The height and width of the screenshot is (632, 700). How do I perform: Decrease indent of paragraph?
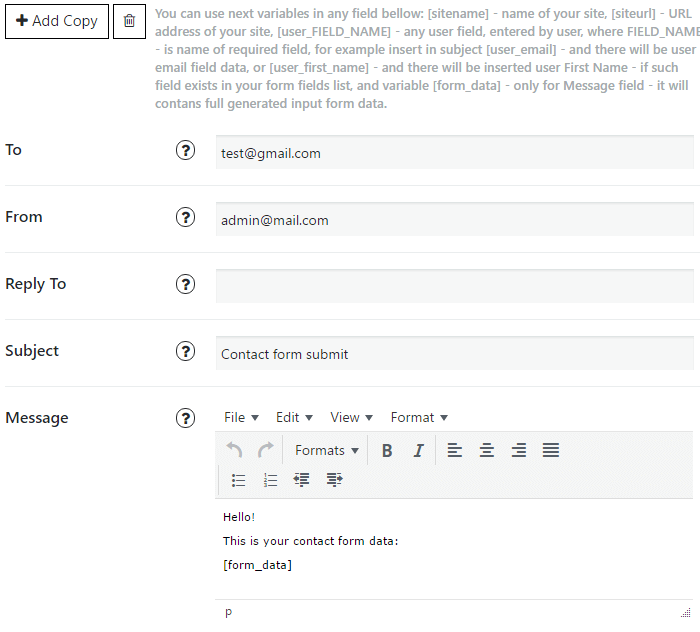click(x=302, y=480)
